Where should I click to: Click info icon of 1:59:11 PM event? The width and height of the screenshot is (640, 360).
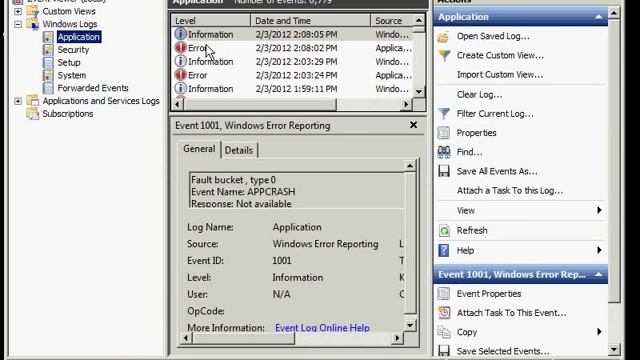point(180,88)
